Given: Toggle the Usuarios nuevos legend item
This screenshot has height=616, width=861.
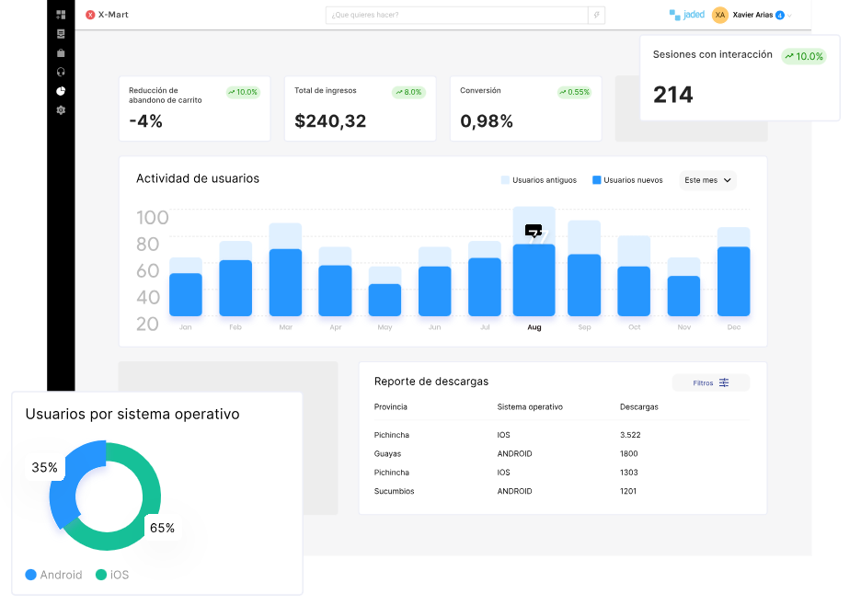Looking at the screenshot, I should [627, 180].
